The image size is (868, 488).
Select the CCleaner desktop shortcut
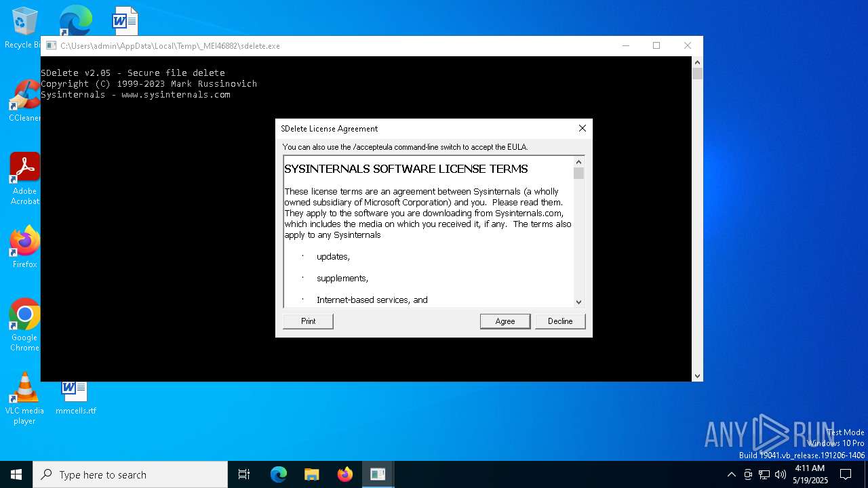coord(24,102)
